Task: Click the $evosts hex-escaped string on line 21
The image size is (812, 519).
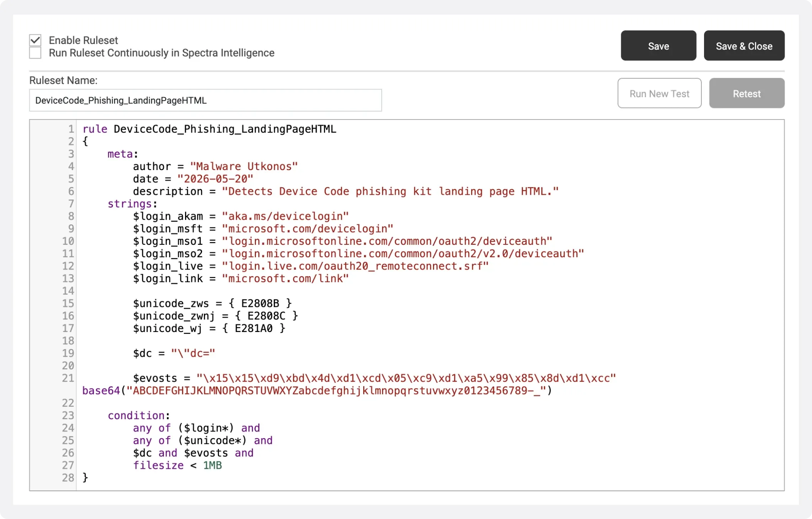Action: tap(406, 378)
